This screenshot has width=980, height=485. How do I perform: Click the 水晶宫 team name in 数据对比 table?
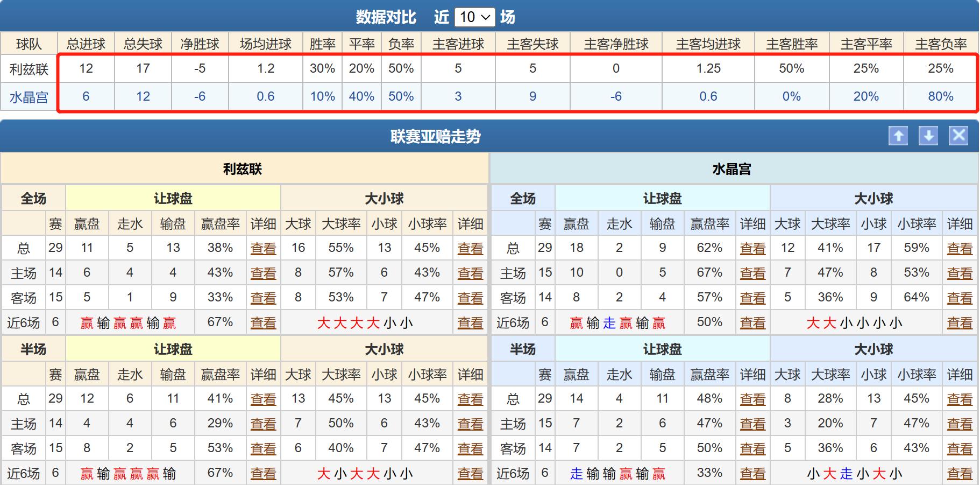(30, 97)
